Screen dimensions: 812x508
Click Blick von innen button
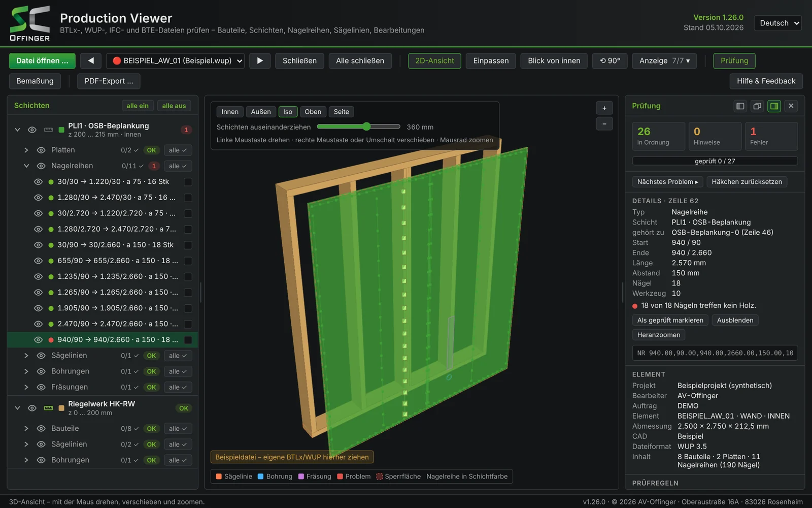tap(554, 60)
